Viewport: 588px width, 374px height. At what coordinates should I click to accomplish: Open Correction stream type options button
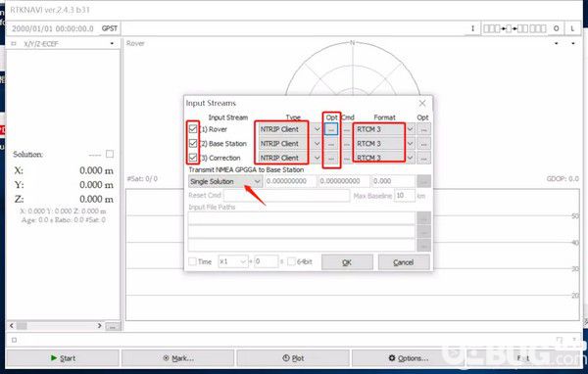(331, 158)
